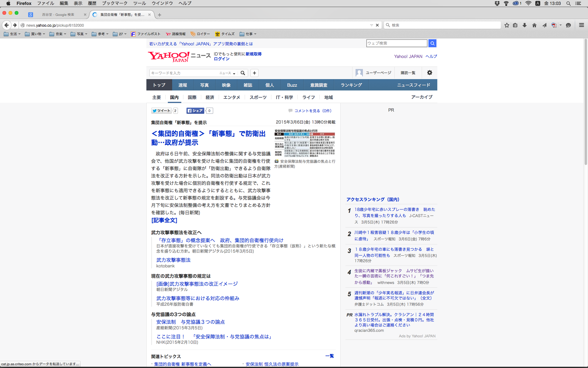
Task: Open the 記事全文 full article link
Action: coord(164,220)
